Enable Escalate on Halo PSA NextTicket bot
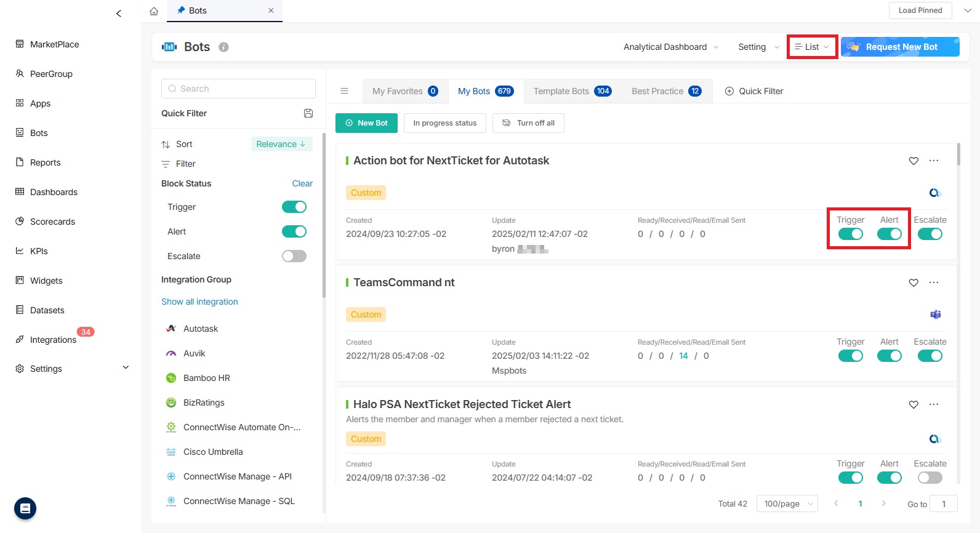 (930, 478)
